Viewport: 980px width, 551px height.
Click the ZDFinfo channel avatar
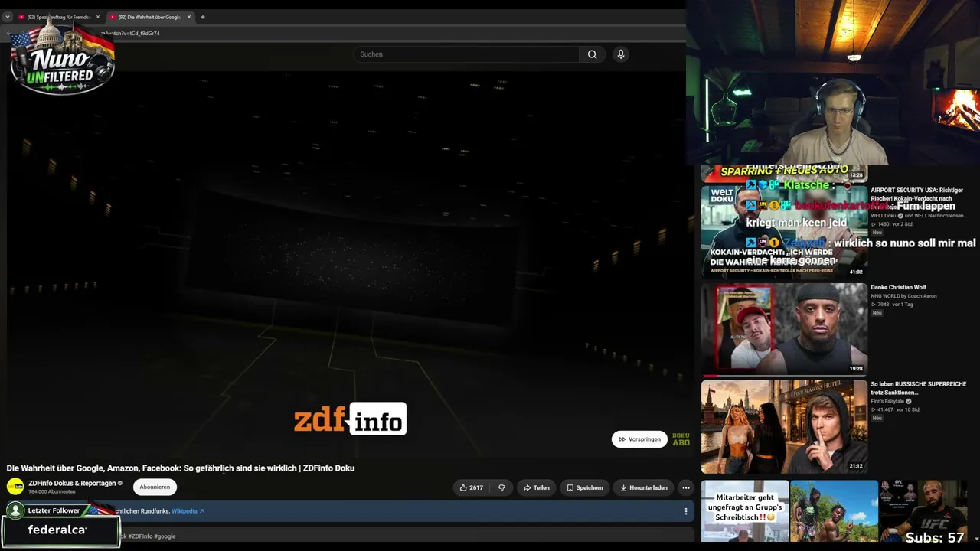click(15, 487)
